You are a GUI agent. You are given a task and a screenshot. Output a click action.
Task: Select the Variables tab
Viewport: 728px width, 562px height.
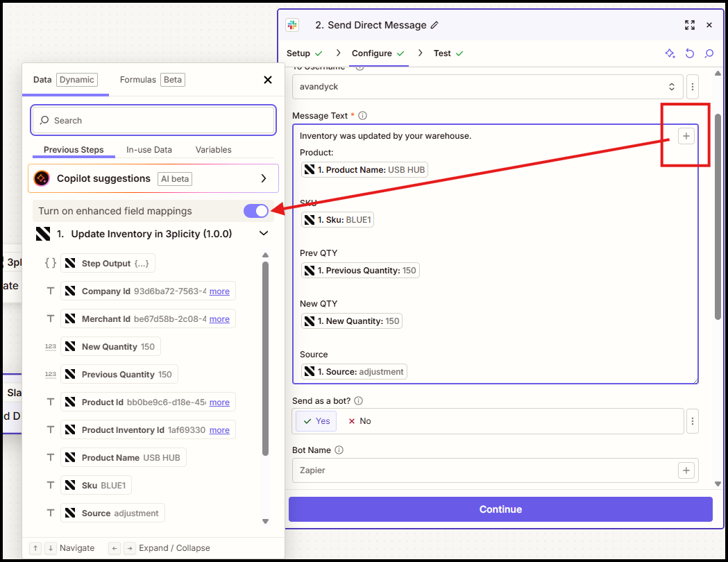tap(213, 150)
